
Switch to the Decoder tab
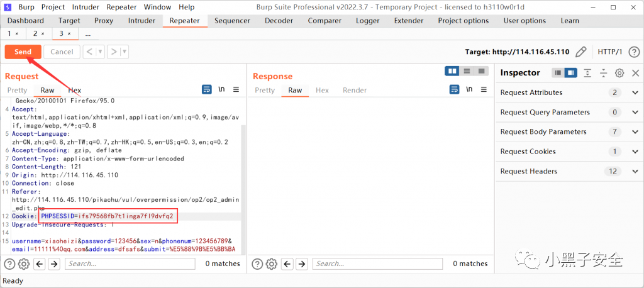[x=278, y=21]
